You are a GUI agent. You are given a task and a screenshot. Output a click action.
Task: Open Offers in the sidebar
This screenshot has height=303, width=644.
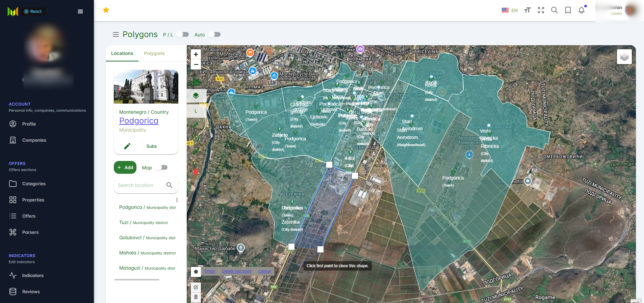[x=29, y=216]
